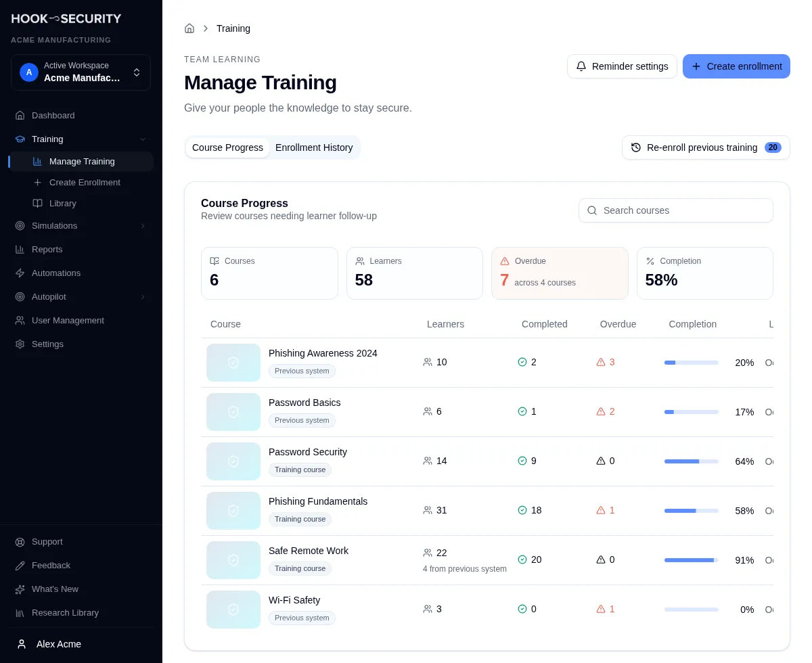812x663 pixels.
Task: Click the Autopilot icon in sidebar
Action: [x=20, y=297]
